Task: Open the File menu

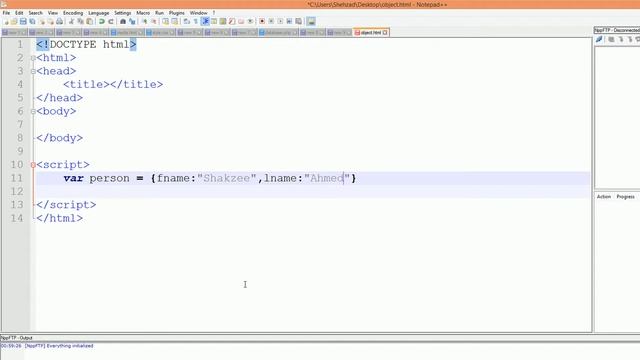Action: pyautogui.click(x=6, y=13)
